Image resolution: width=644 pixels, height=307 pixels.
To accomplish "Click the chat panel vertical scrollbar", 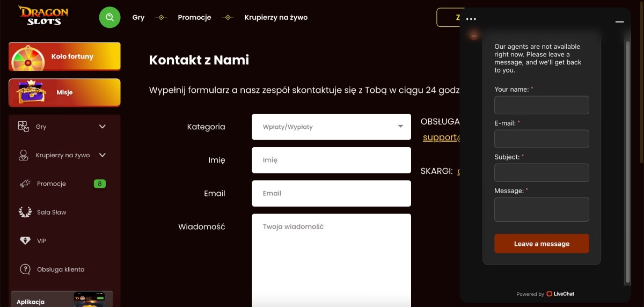I will click(x=627, y=161).
